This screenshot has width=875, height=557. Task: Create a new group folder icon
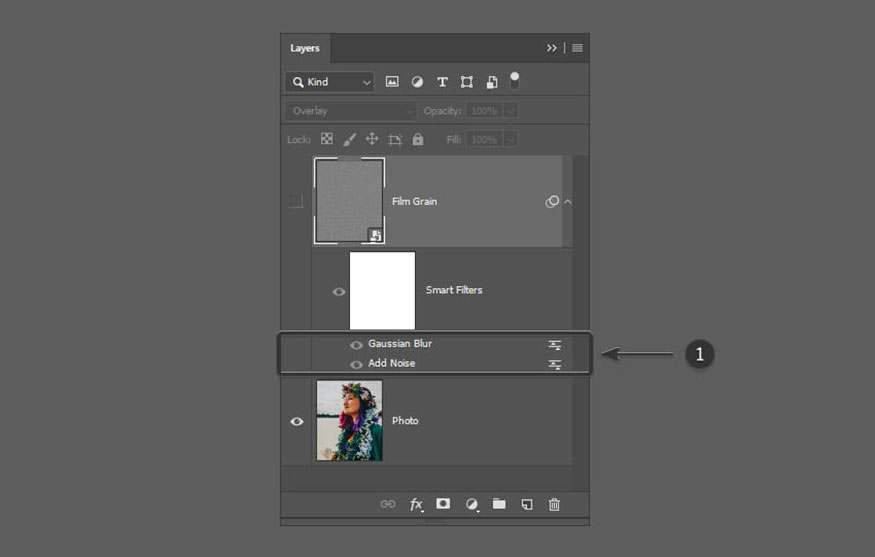499,503
